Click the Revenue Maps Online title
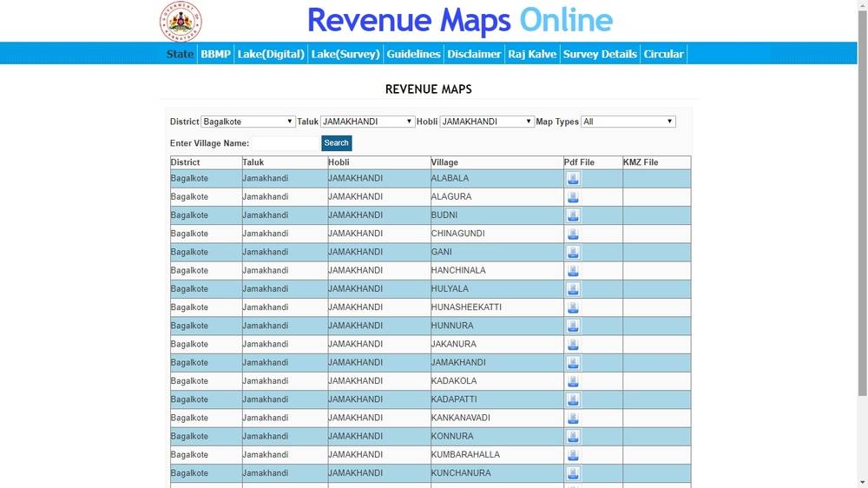Image resolution: width=868 pixels, height=488 pixels. pyautogui.click(x=460, y=21)
